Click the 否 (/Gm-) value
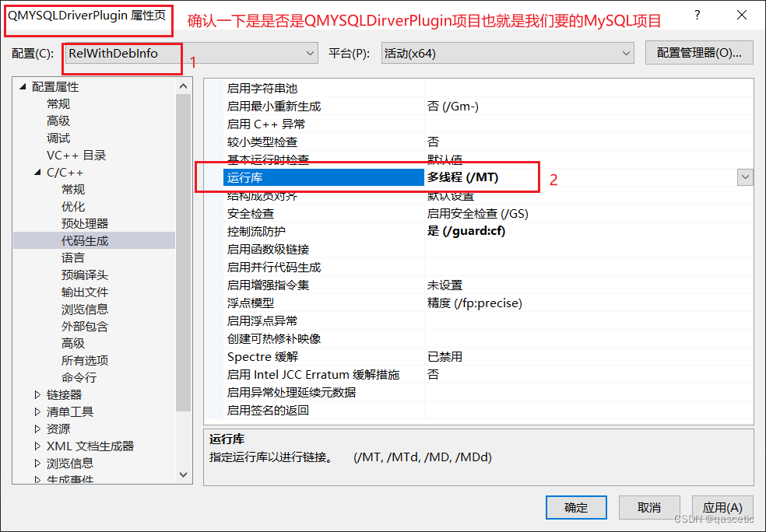The height and width of the screenshot is (532, 766). coord(452,106)
